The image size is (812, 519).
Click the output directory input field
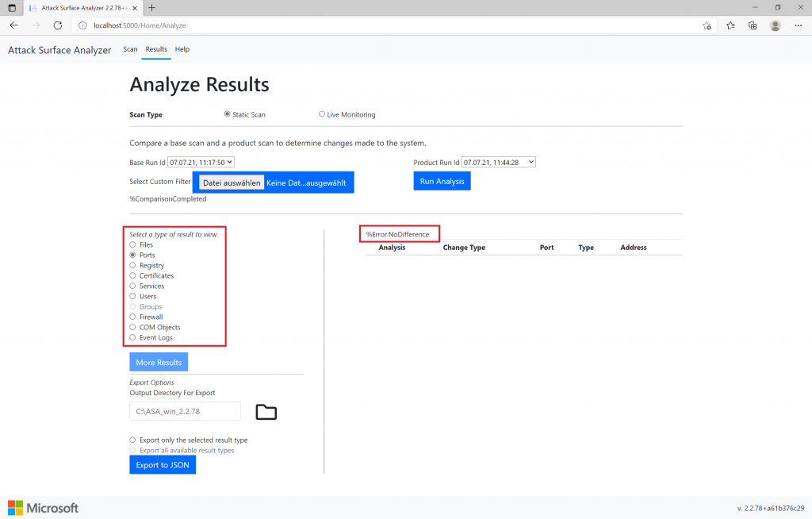pos(185,411)
